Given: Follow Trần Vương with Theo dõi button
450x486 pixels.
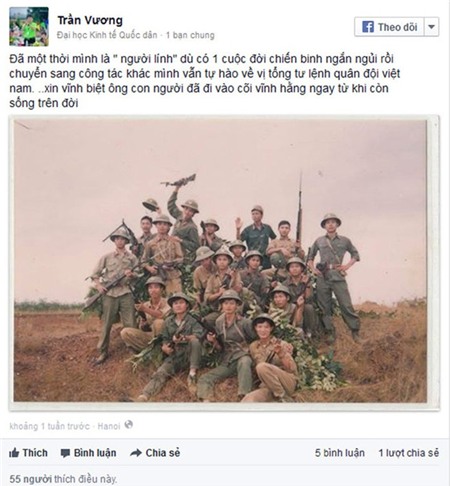Looking at the screenshot, I should (389, 27).
